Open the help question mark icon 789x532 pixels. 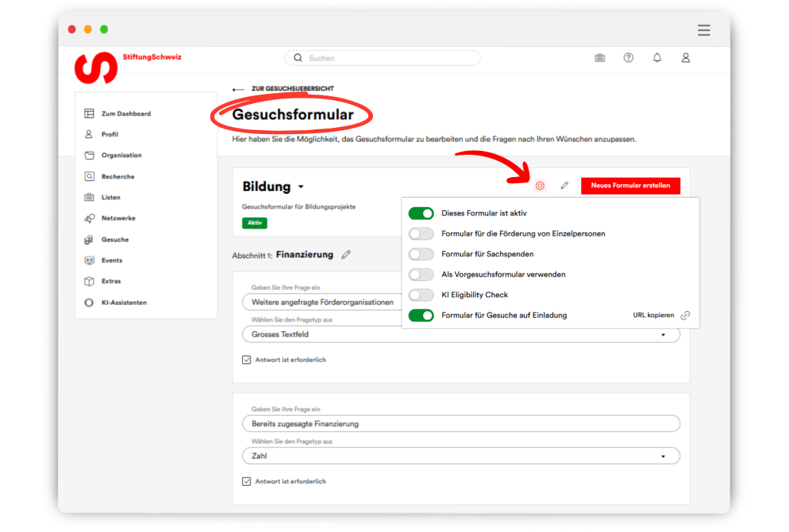[629, 58]
